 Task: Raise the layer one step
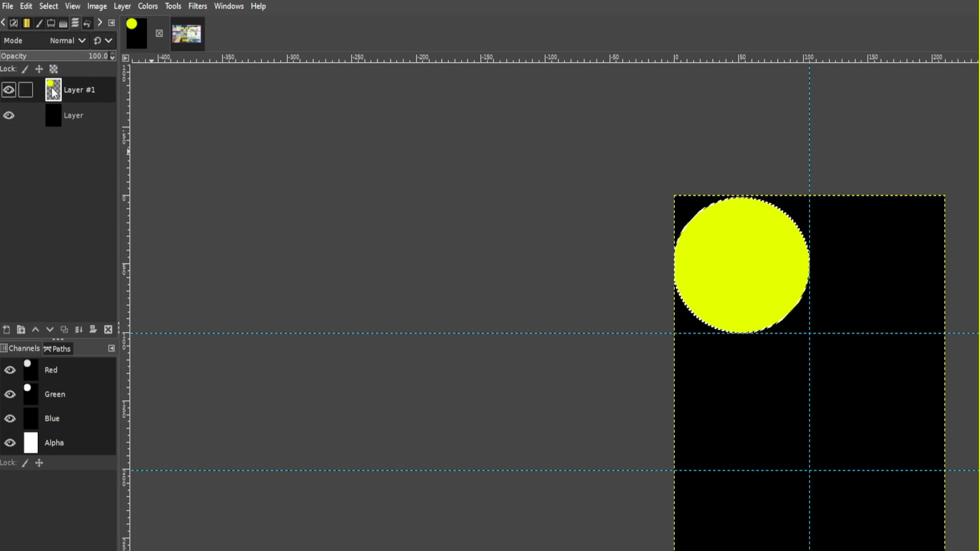click(x=36, y=330)
